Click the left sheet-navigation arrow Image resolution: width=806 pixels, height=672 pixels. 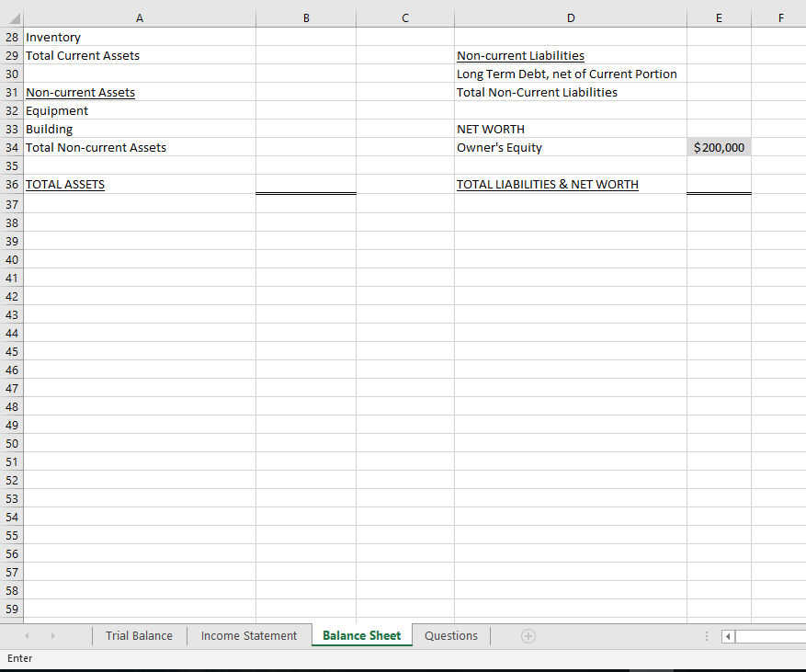27,635
